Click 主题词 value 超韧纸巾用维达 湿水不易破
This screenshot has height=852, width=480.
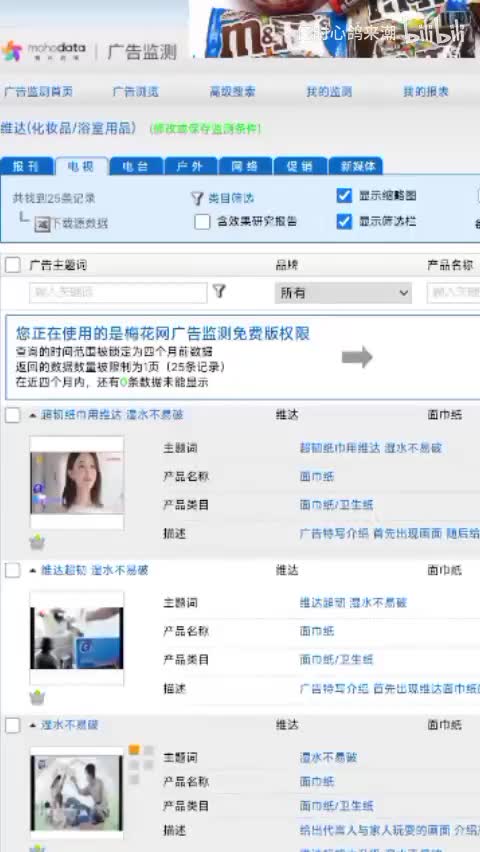click(x=371, y=448)
